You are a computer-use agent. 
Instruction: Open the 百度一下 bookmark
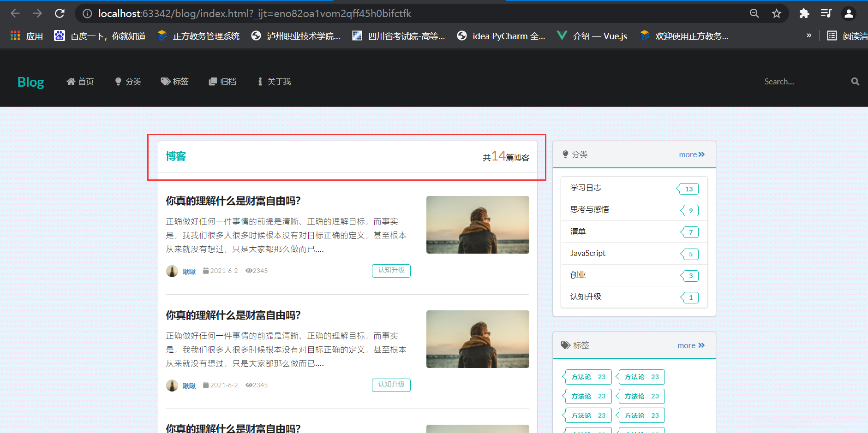point(100,36)
